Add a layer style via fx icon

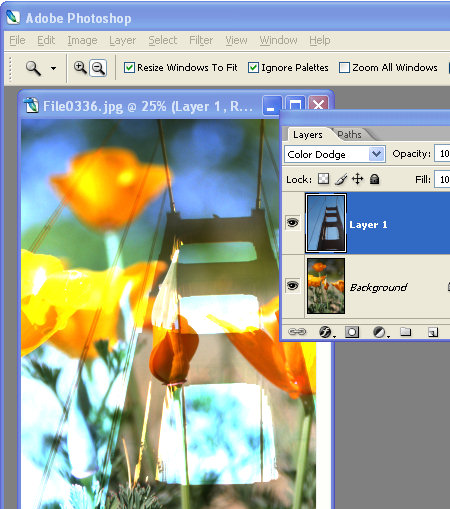326,332
